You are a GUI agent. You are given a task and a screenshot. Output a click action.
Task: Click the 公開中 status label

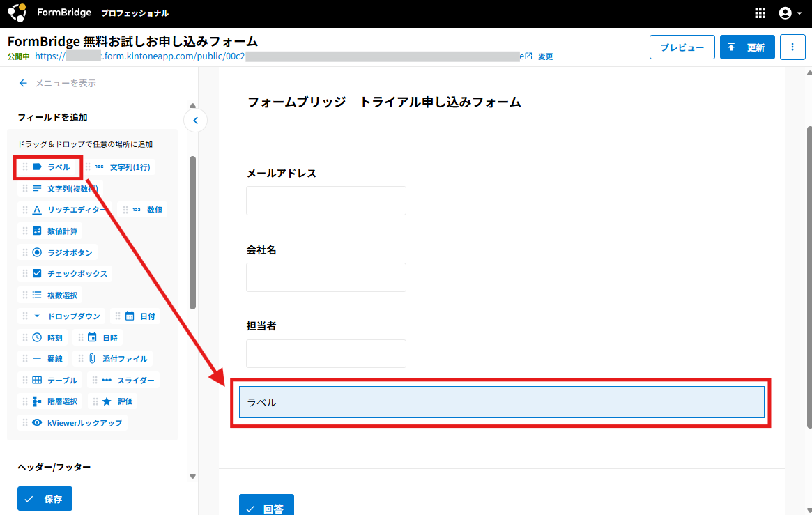[19, 56]
